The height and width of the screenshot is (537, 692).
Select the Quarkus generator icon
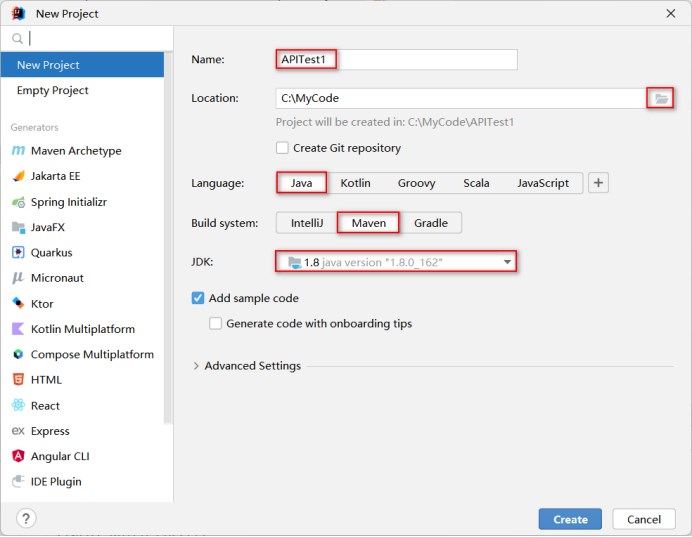click(x=18, y=253)
